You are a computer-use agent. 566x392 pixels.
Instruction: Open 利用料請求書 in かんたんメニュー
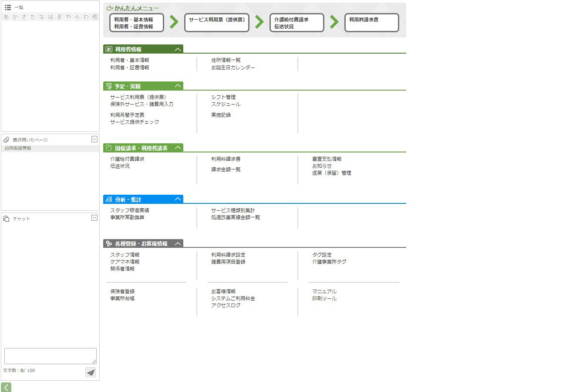(x=371, y=23)
